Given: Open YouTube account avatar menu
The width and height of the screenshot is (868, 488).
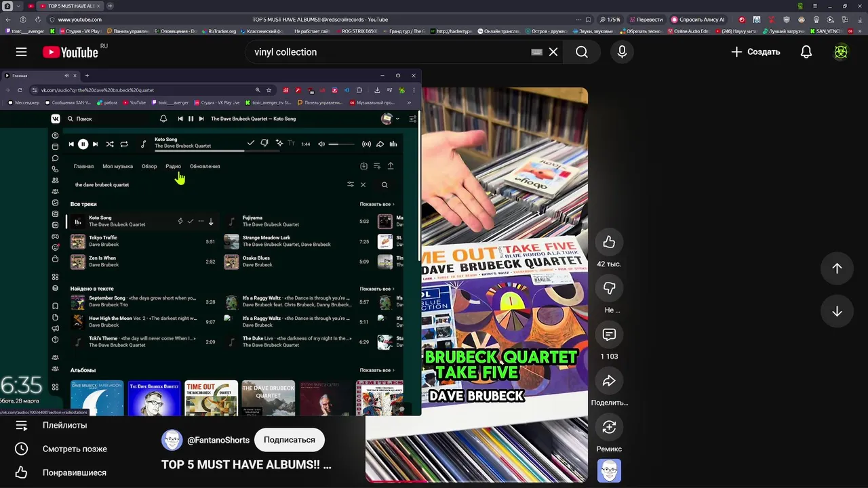Looking at the screenshot, I should (x=841, y=52).
